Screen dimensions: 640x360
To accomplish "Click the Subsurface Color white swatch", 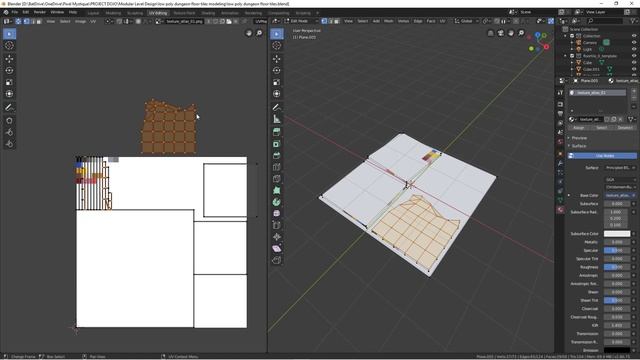I will pos(617,234).
